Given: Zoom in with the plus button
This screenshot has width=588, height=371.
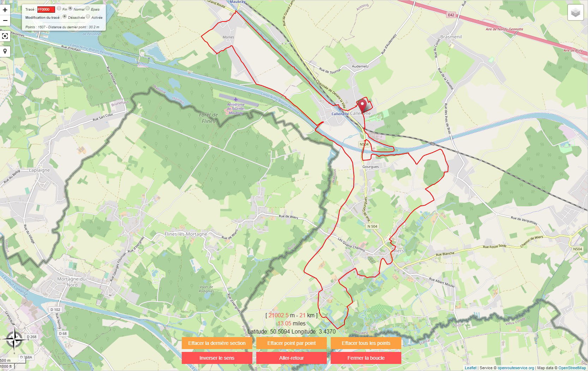Looking at the screenshot, I should pyautogui.click(x=5, y=10).
